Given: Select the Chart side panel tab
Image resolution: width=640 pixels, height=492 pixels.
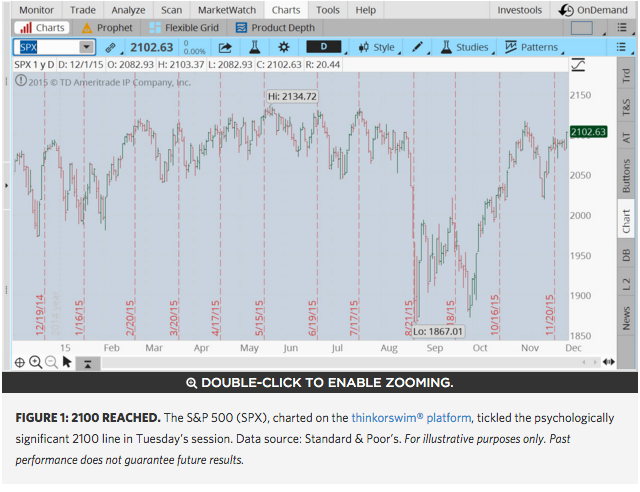Looking at the screenshot, I should click(626, 221).
